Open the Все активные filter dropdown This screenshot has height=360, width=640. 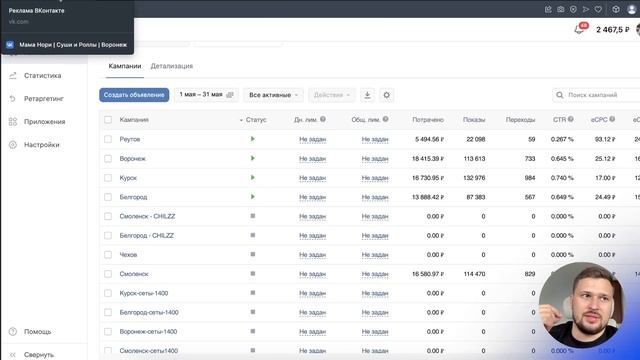(273, 95)
